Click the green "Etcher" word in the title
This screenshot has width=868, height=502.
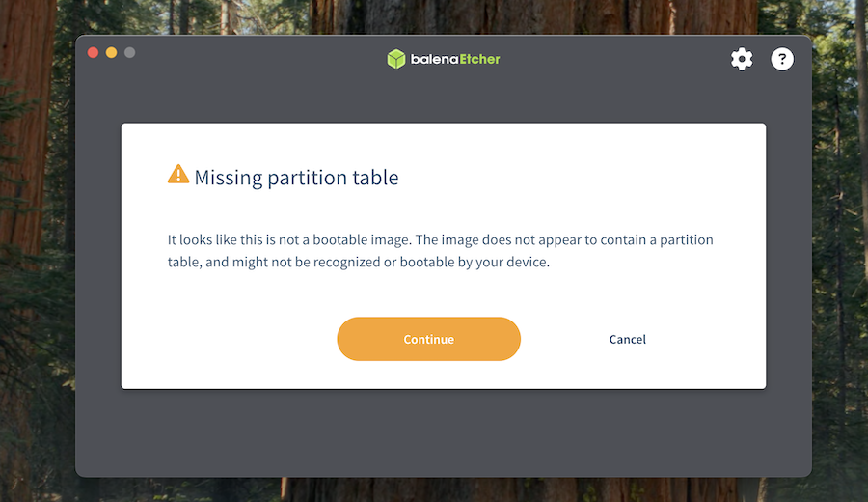tap(479, 60)
